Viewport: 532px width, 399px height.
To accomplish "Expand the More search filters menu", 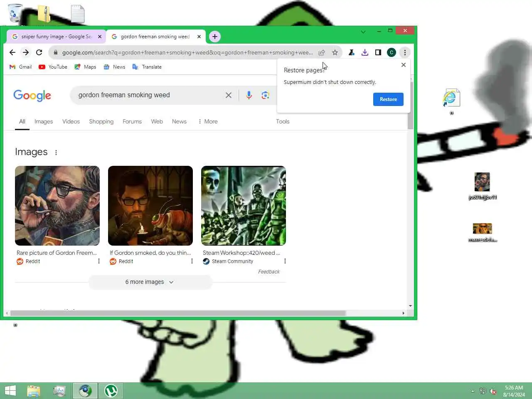I will pyautogui.click(x=207, y=121).
